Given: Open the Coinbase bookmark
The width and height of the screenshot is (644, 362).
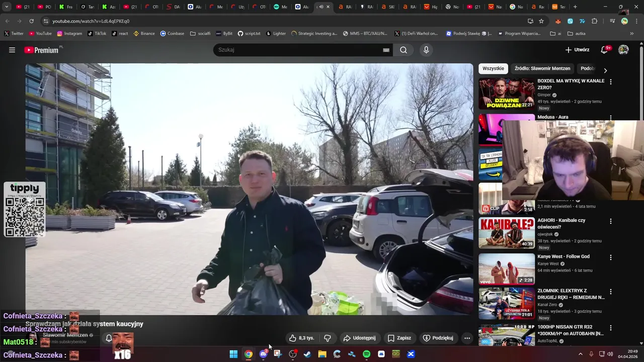Looking at the screenshot, I should point(172,34).
